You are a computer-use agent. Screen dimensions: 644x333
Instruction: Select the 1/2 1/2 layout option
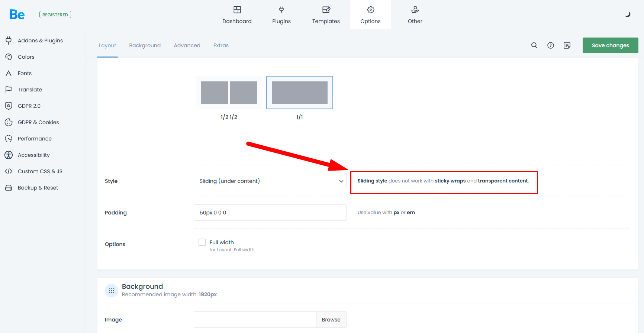tap(229, 93)
